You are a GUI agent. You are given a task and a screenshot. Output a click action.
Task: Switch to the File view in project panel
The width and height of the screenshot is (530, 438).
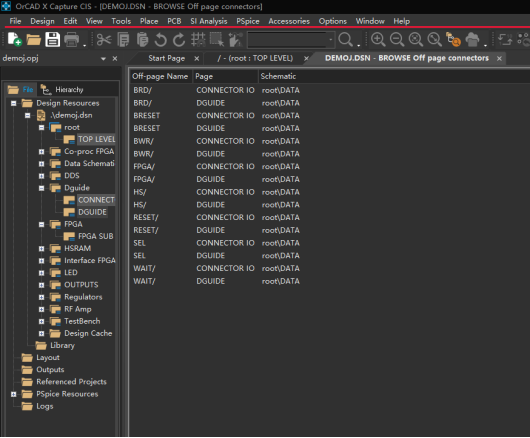point(21,90)
